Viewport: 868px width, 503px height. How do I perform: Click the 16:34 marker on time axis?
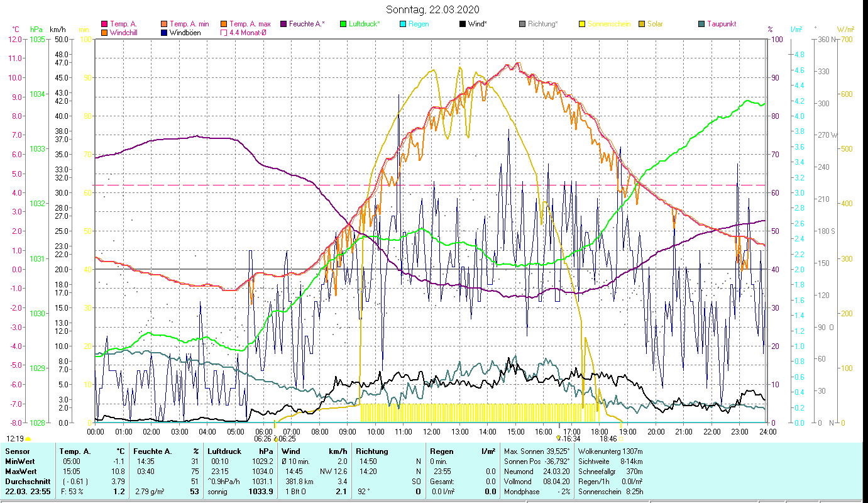571,439
